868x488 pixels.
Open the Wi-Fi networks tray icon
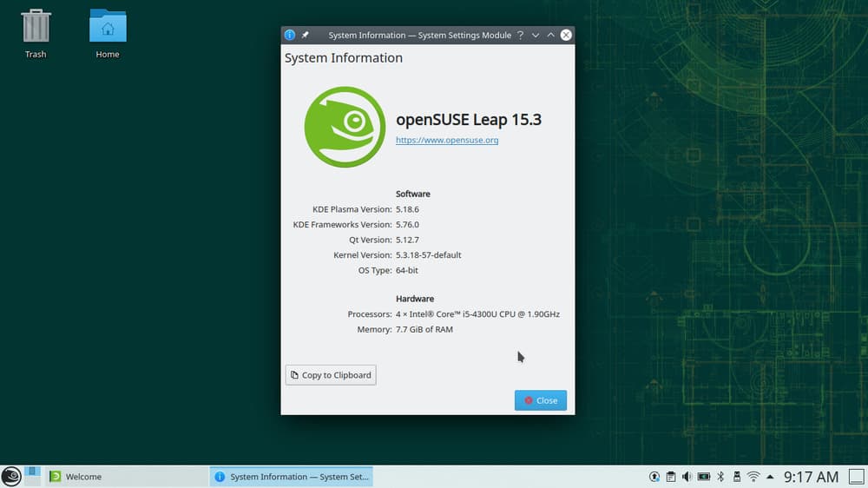tap(753, 477)
